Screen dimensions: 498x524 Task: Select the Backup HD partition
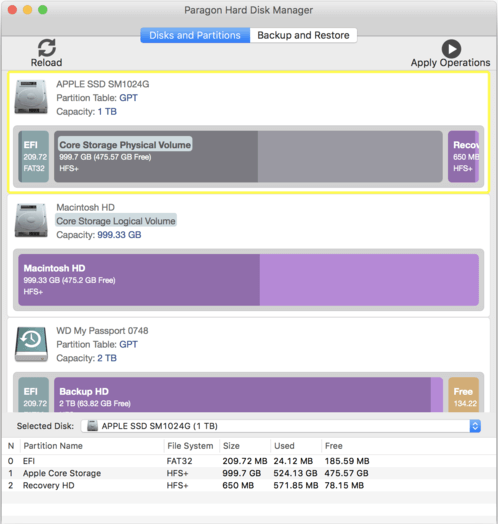point(248,395)
